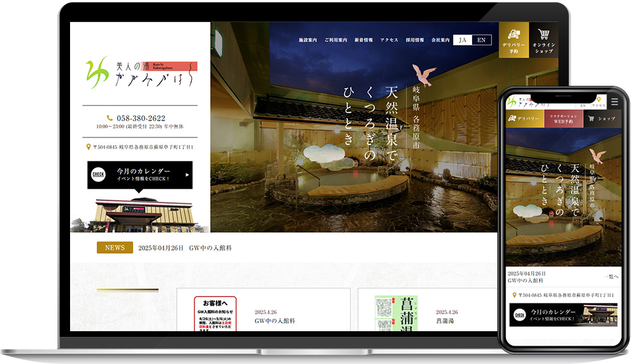
Task: Tap the 一覧へ link on the phone
Action: point(611,277)
